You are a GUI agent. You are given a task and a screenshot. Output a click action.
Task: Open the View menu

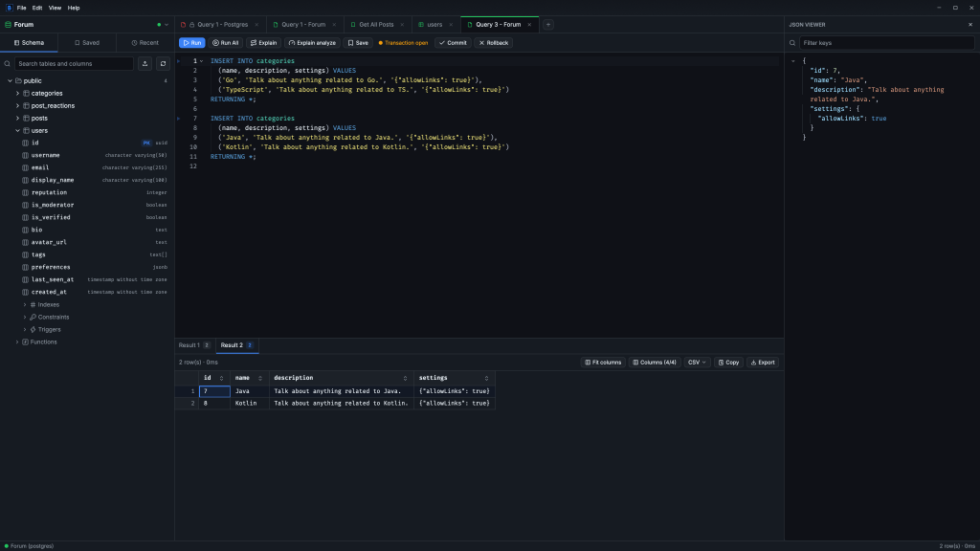click(x=55, y=8)
